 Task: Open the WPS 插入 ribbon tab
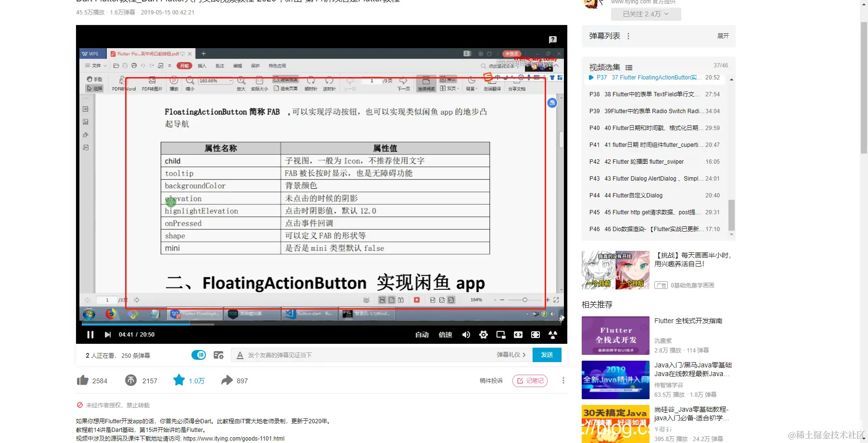[202, 65]
